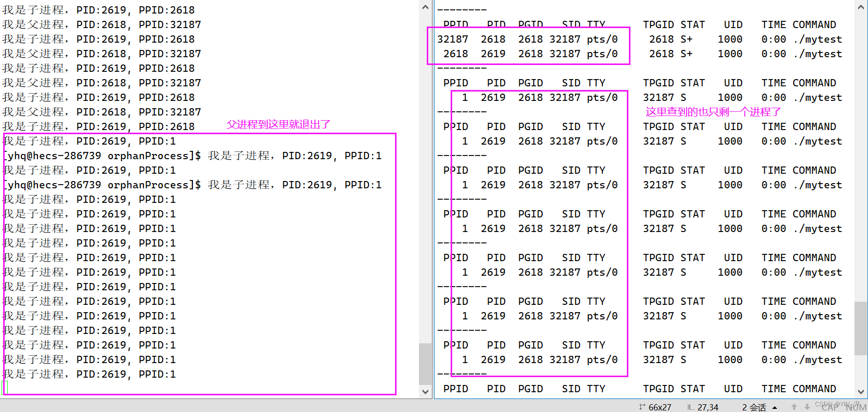Click the right pane scrollbar down arrow

click(x=861, y=392)
